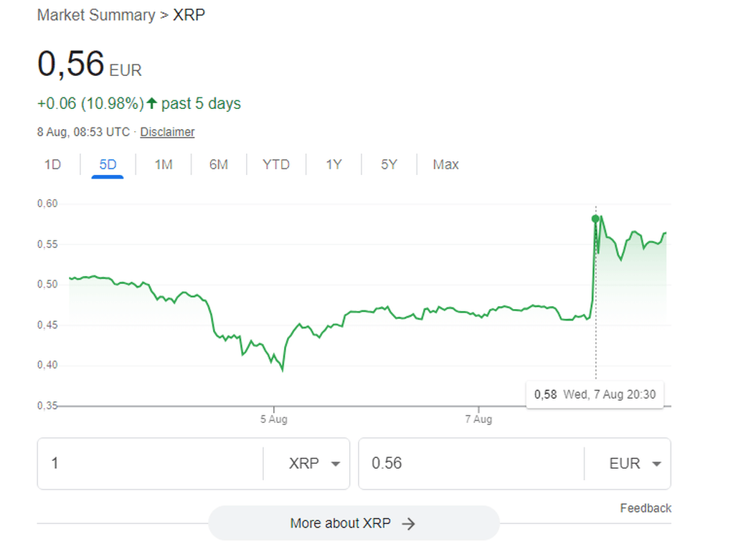
Task: Click the green up-arrow change indicator
Action: [x=152, y=103]
